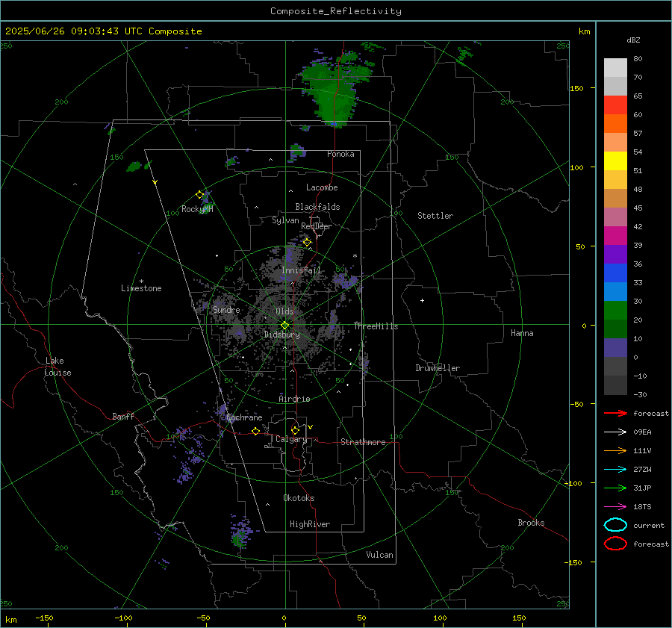Click the HighRiver label
Screen dimensions: 672x628
[310, 524]
